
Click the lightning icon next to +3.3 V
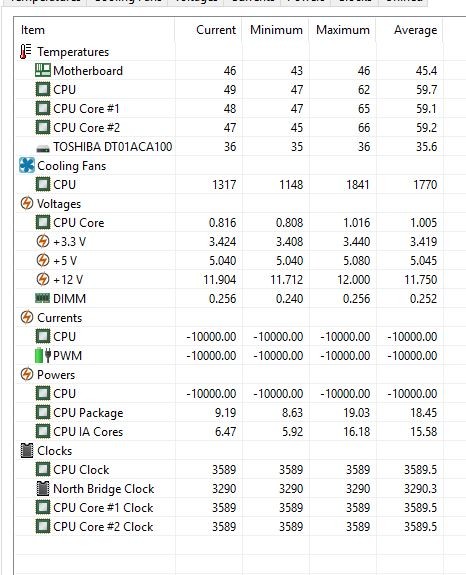pyautogui.click(x=43, y=241)
